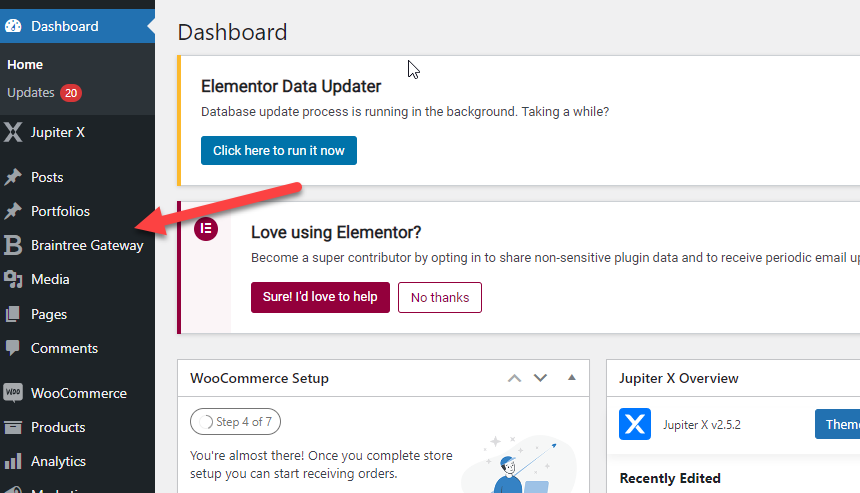Click the Comments speech bubble icon
The width and height of the screenshot is (860, 493).
[x=13, y=348]
